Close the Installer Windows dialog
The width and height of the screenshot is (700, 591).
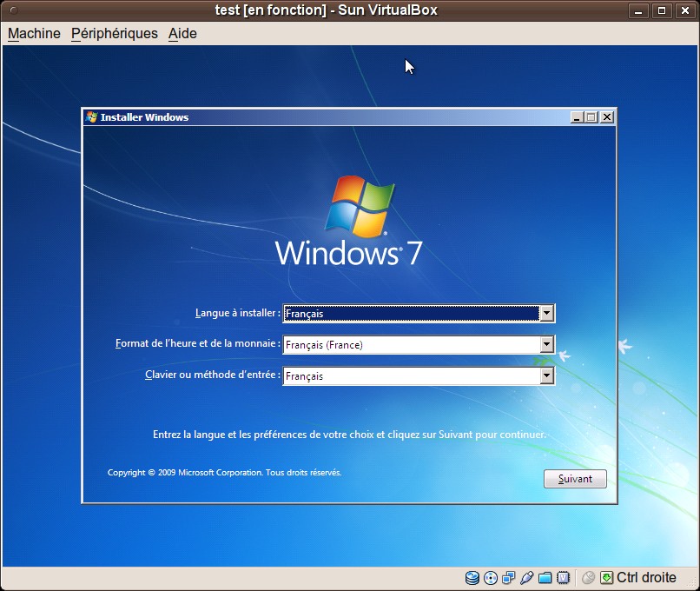pyautogui.click(x=607, y=117)
